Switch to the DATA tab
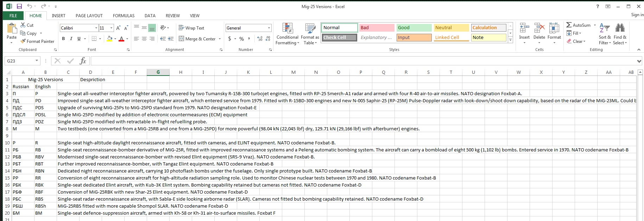The width and height of the screenshot is (644, 221). click(x=150, y=16)
